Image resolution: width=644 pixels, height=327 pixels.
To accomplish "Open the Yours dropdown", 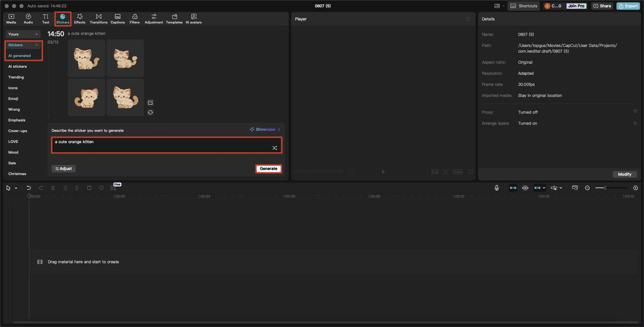I will click(x=23, y=34).
